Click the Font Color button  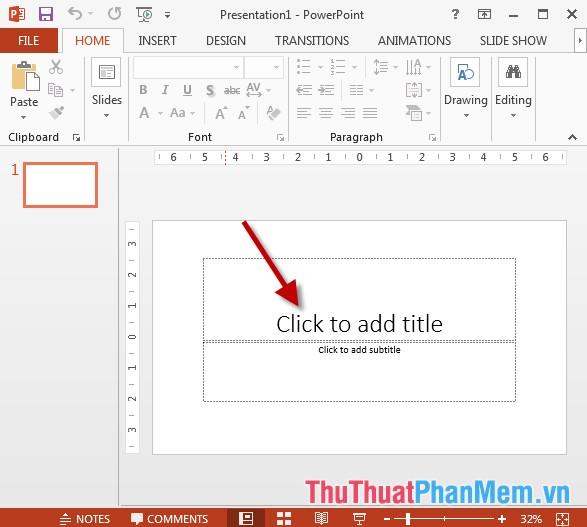(x=144, y=113)
